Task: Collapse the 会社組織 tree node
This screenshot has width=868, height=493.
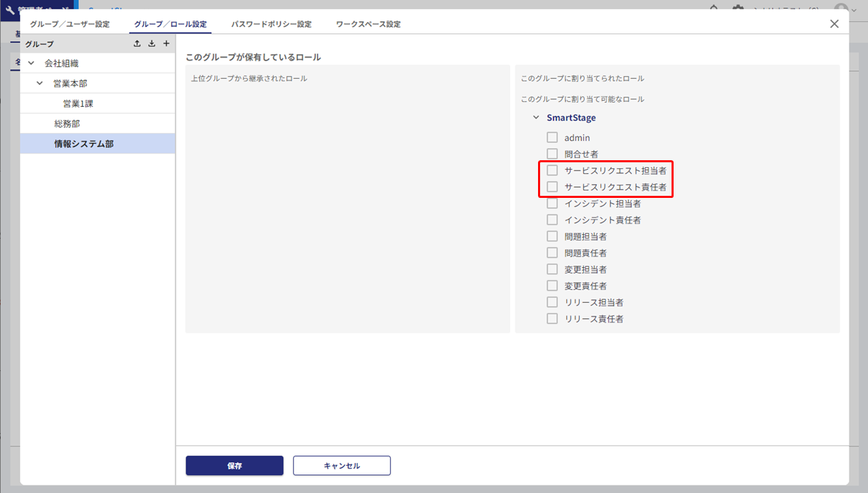Action: [31, 63]
